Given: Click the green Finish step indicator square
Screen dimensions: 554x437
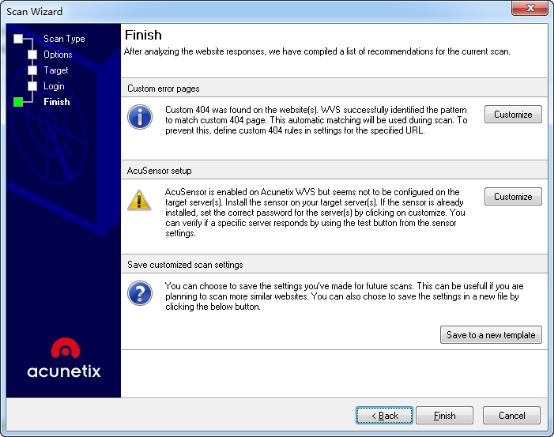Looking at the screenshot, I should pos(18,102).
